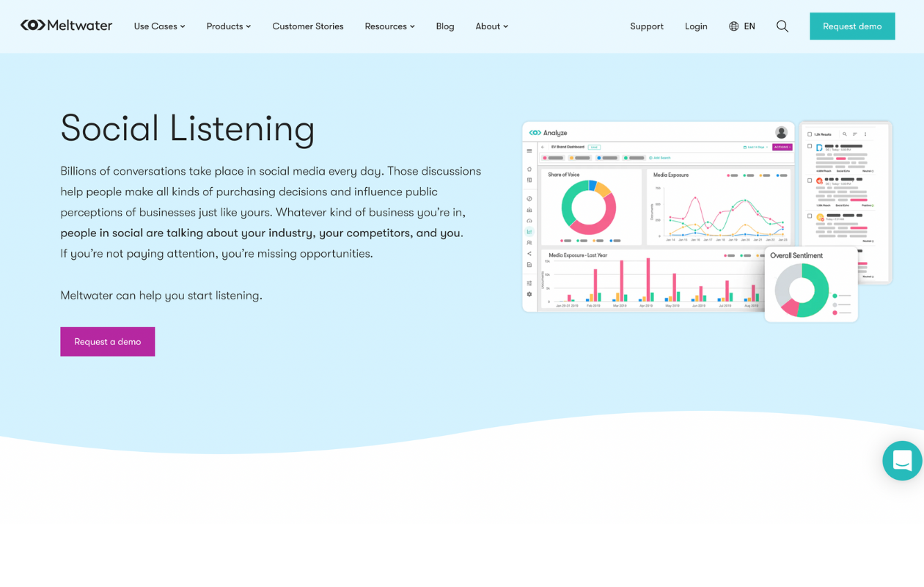924x587 pixels.
Task: Click the magenta Request a demo button
Action: tap(108, 341)
